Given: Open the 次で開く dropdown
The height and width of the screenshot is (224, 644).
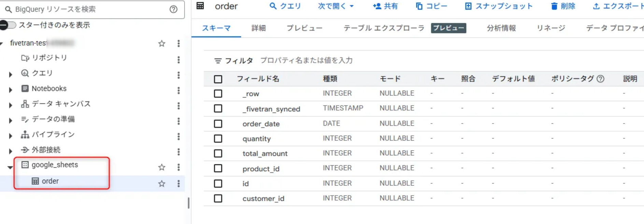Looking at the screenshot, I should click(x=336, y=6).
